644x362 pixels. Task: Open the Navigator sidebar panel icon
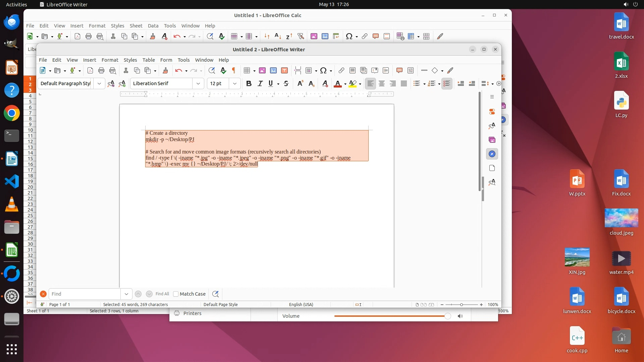pyautogui.click(x=492, y=154)
